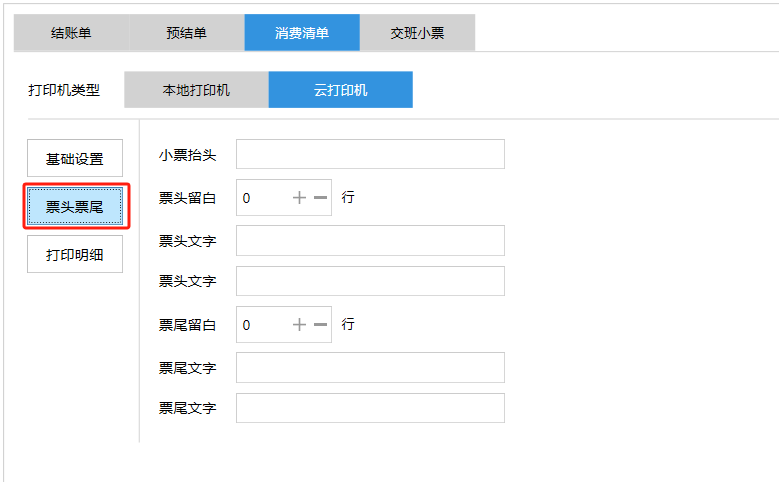Go to the 交班小票 tab
This screenshot has height=482, width=779.
pyautogui.click(x=417, y=33)
